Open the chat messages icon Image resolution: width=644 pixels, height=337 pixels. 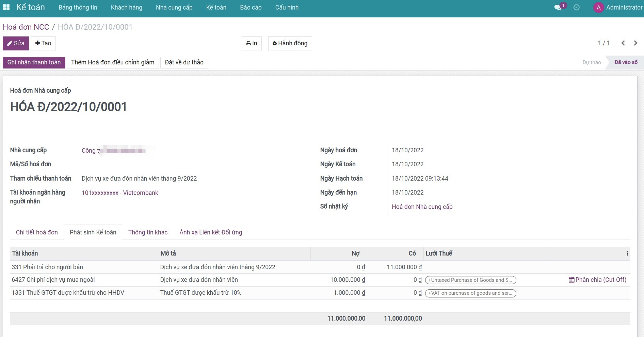(x=558, y=7)
